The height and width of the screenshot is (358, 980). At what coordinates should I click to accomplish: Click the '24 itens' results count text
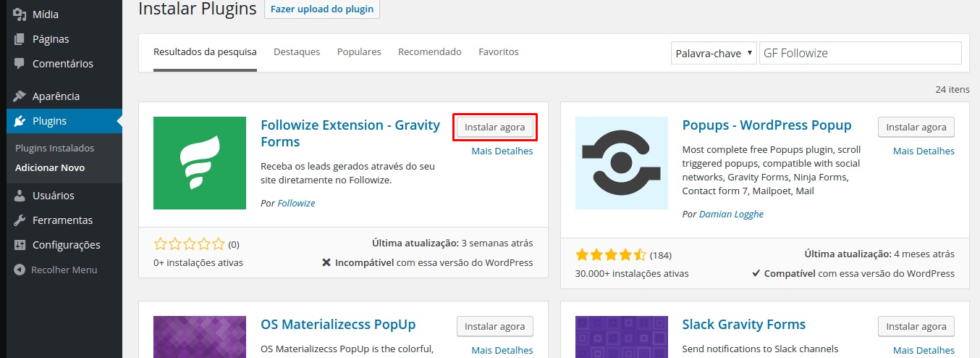click(952, 89)
